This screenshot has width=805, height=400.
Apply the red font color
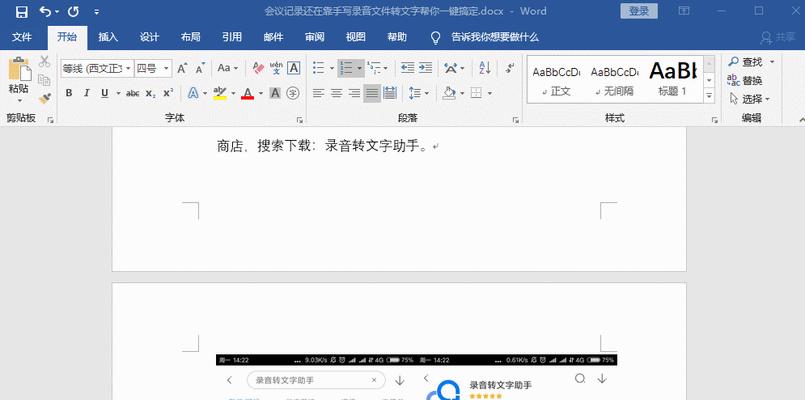point(247,93)
